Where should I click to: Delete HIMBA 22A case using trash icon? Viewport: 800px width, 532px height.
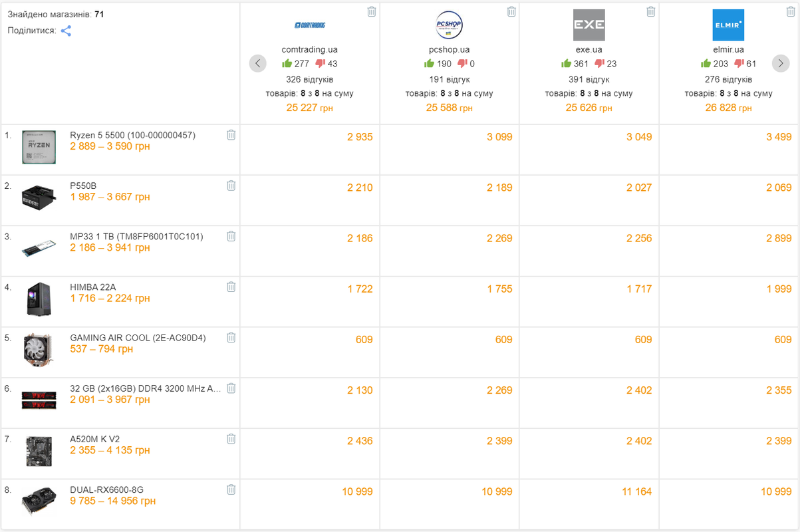pyautogui.click(x=231, y=287)
